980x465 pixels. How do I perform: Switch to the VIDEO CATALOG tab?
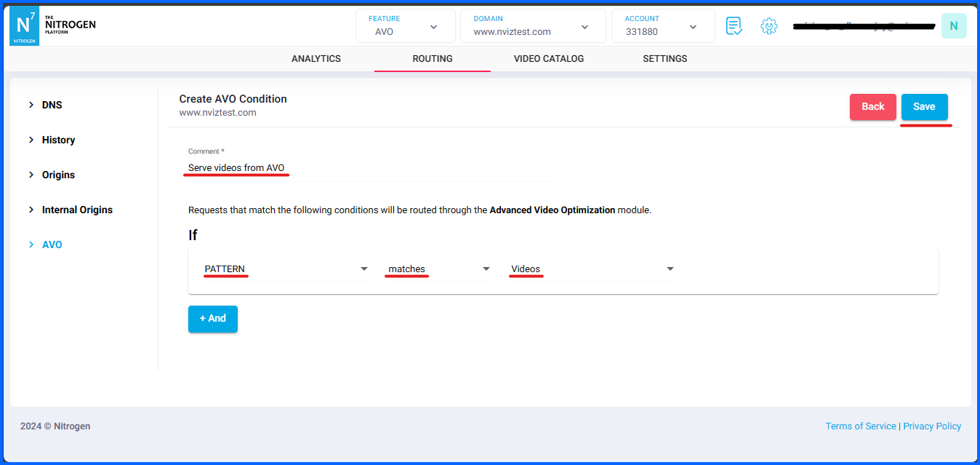549,59
